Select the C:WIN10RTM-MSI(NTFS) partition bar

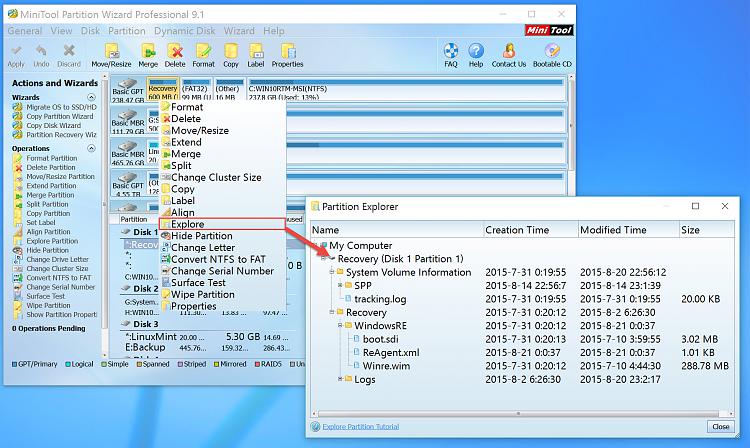point(406,89)
